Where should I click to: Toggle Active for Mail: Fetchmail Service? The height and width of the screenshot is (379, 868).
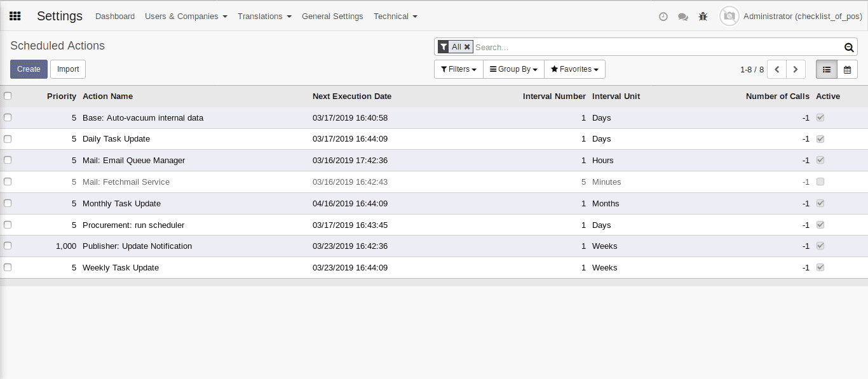[x=820, y=182]
